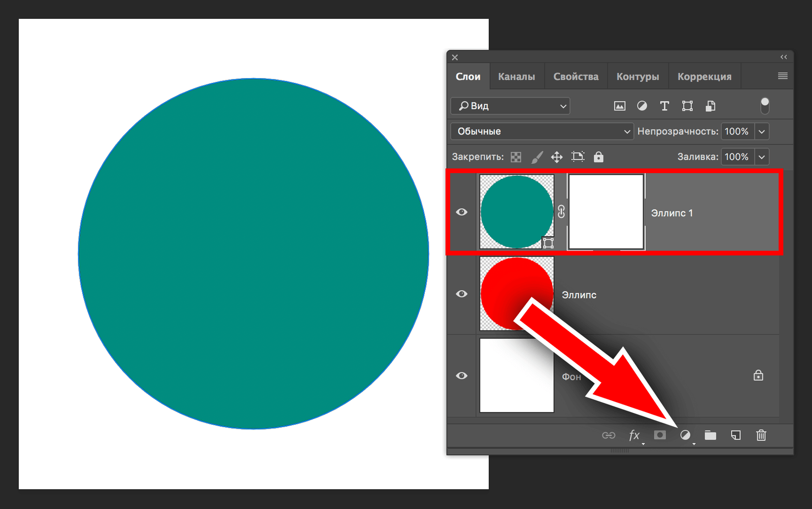Select the white layer mask thumbnail
This screenshot has height=509, width=812.
click(x=606, y=212)
